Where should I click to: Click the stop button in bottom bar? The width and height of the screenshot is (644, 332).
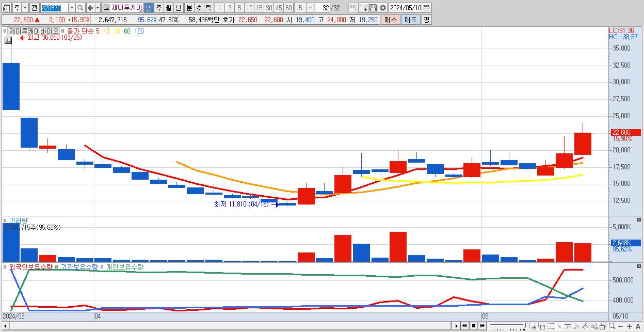coord(474,326)
